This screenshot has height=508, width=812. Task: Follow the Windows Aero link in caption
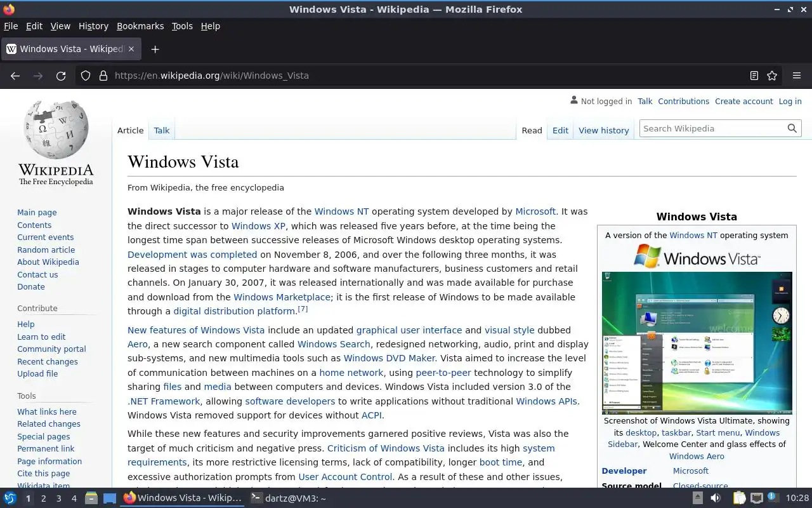pos(697,456)
